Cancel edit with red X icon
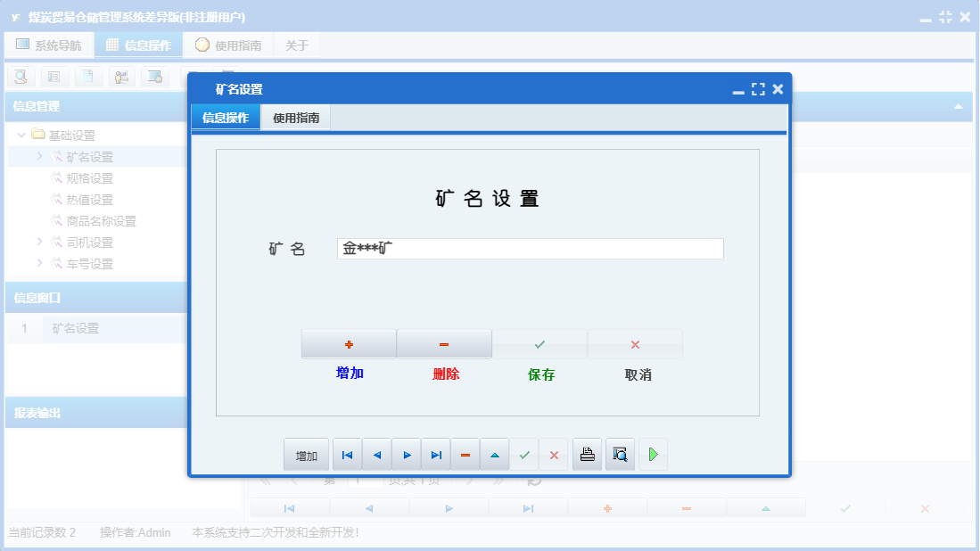The image size is (980, 551). (x=554, y=454)
